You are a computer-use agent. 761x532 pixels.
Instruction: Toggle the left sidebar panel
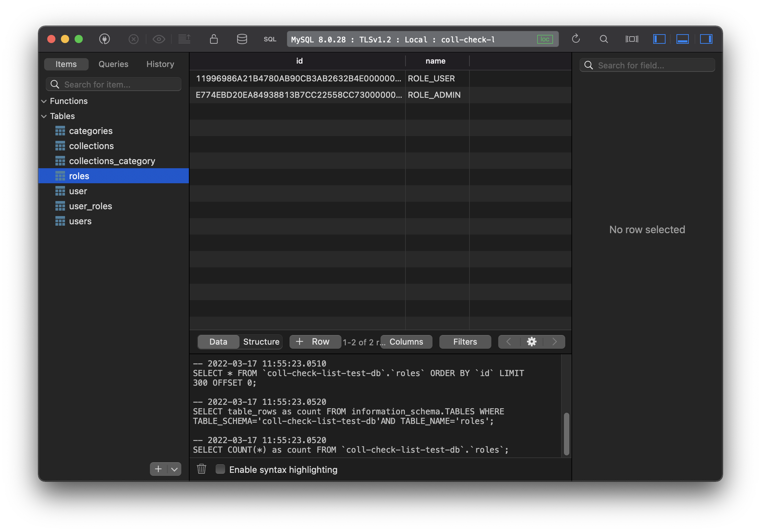click(659, 39)
